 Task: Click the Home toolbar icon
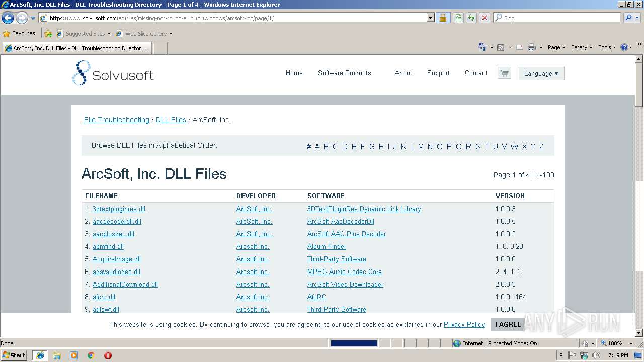[482, 47]
